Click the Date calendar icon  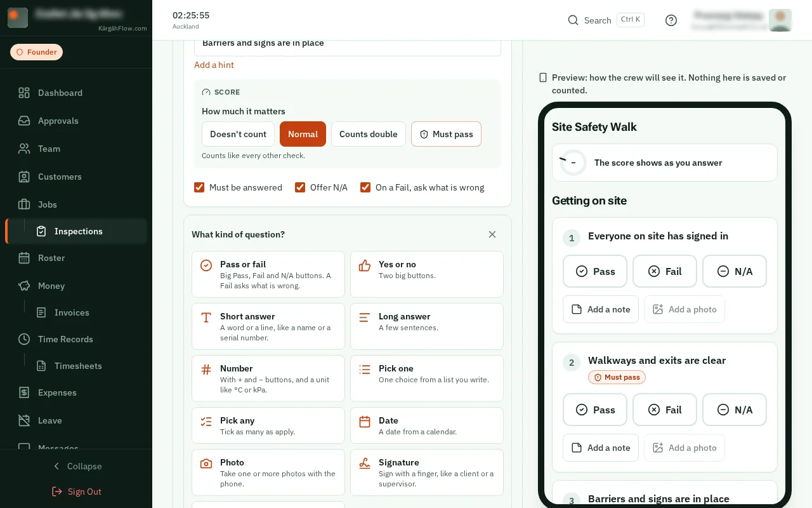(x=365, y=422)
